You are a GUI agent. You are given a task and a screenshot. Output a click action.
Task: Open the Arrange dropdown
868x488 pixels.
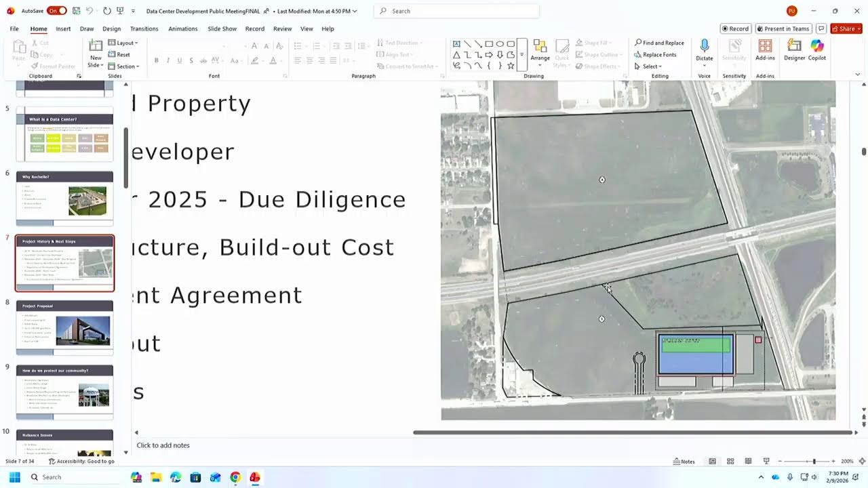point(540,52)
